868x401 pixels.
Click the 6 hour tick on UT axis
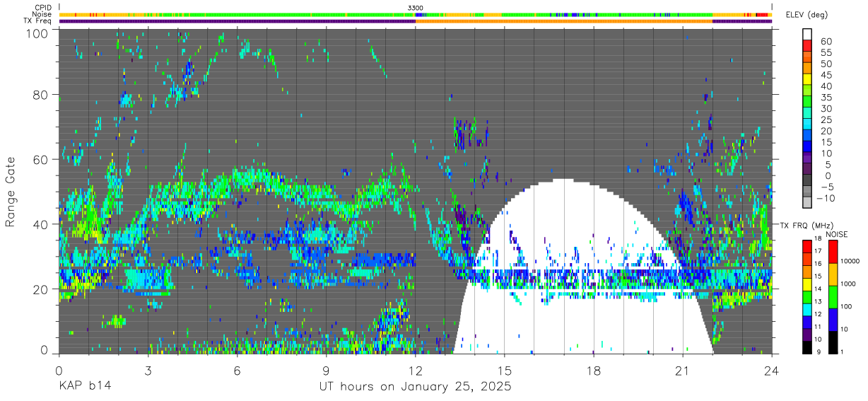(x=237, y=369)
